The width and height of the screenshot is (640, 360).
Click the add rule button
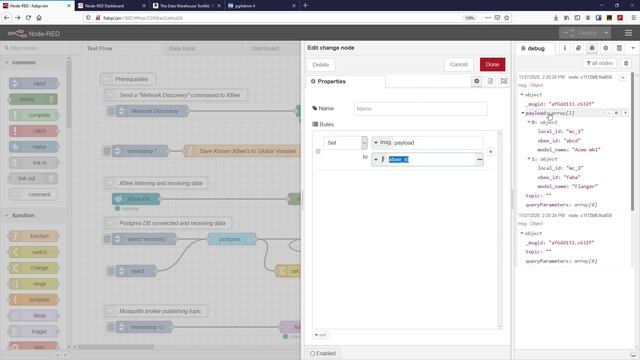pos(320,335)
